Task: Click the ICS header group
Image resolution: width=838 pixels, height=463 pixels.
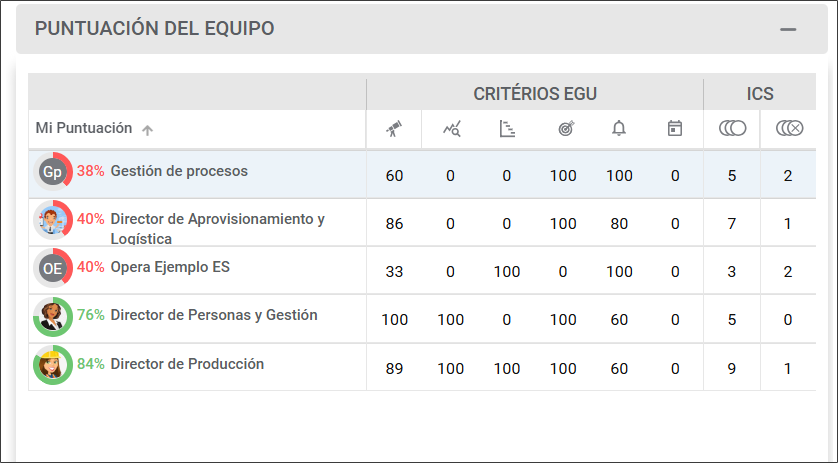Action: pyautogui.click(x=760, y=94)
